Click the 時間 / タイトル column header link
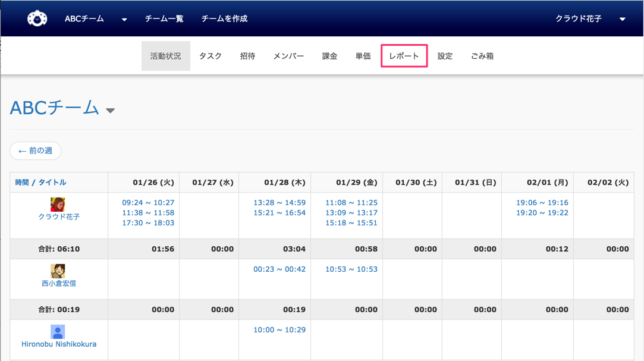Image resolution: width=644 pixels, height=361 pixels. coord(40,183)
